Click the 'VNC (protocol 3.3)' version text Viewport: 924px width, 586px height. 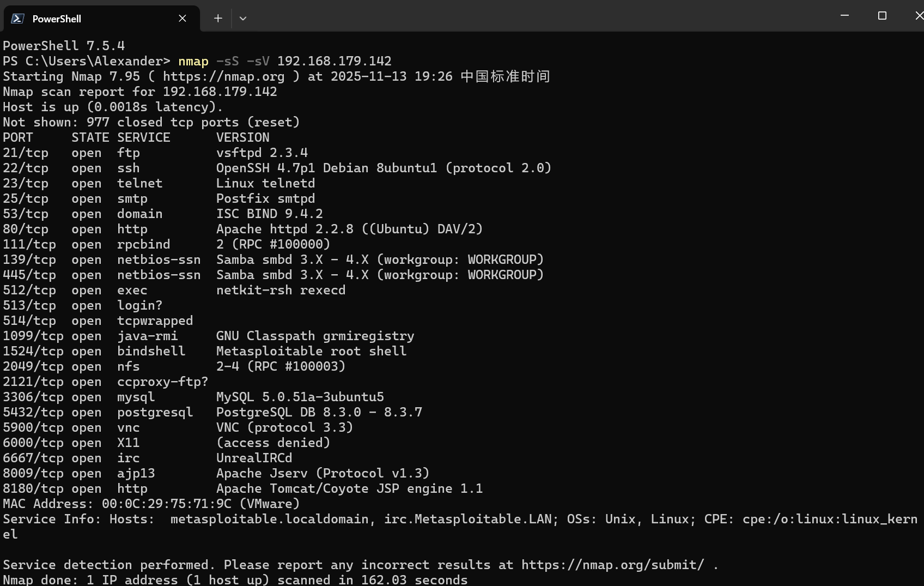click(285, 427)
